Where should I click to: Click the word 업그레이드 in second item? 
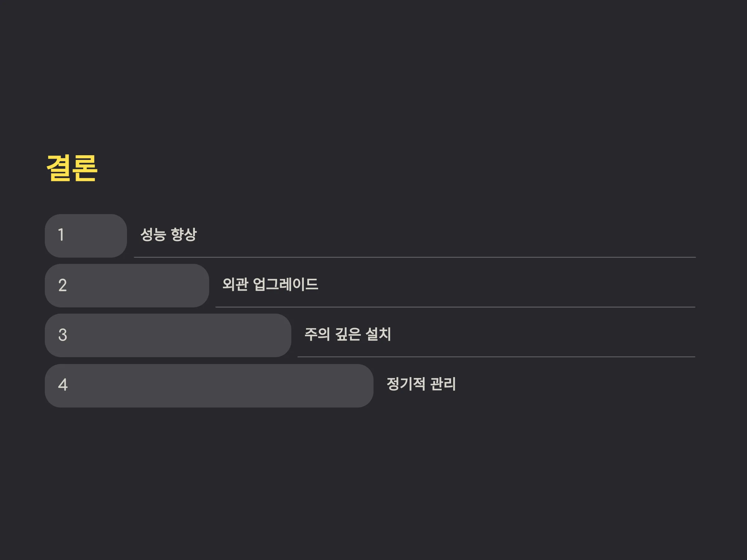click(285, 284)
